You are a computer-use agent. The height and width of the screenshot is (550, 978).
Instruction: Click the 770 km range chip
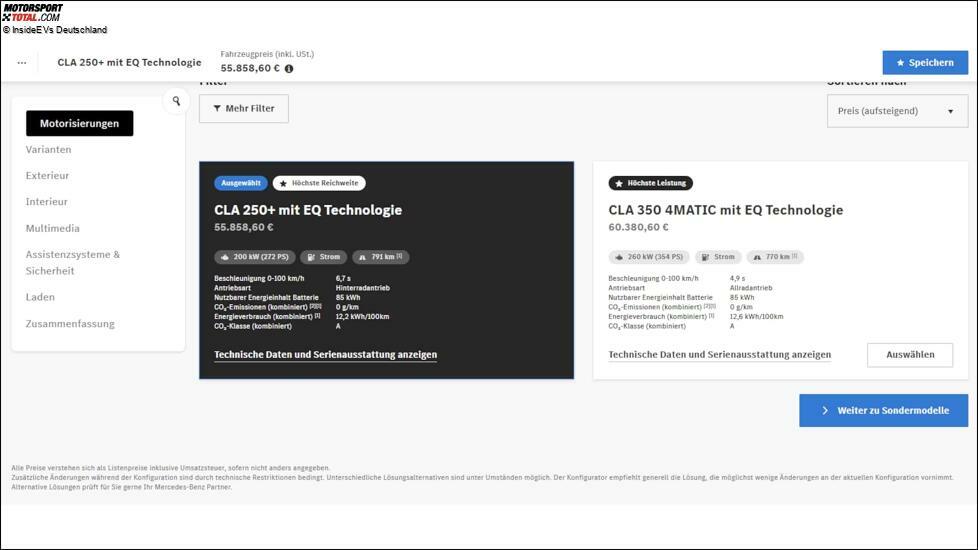coord(775,257)
